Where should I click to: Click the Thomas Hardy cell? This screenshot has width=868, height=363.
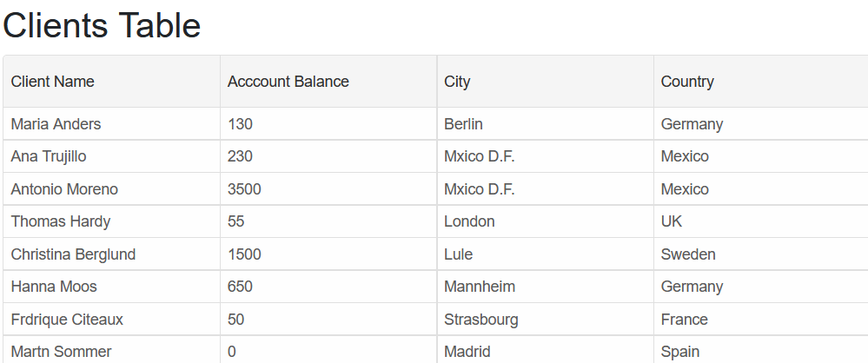click(112, 221)
